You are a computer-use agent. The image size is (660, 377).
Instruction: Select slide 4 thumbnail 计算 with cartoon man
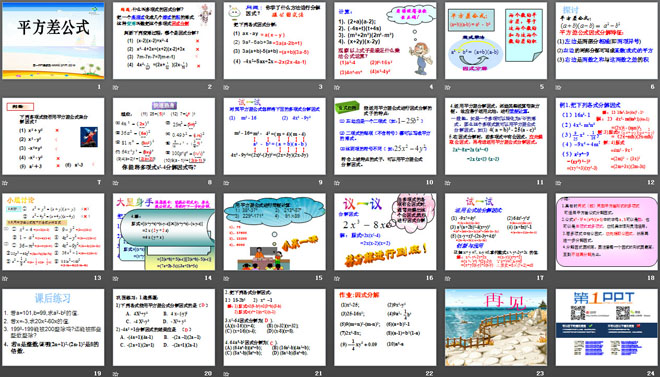click(385, 40)
